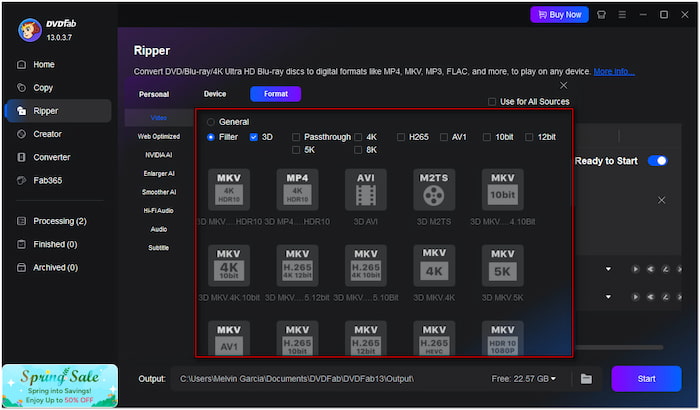Open the output folder browse icon
This screenshot has width=700, height=410.
tap(586, 379)
